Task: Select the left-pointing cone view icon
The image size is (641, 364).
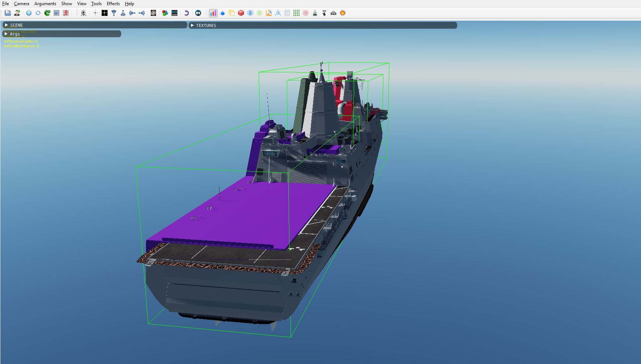Action: tap(142, 13)
